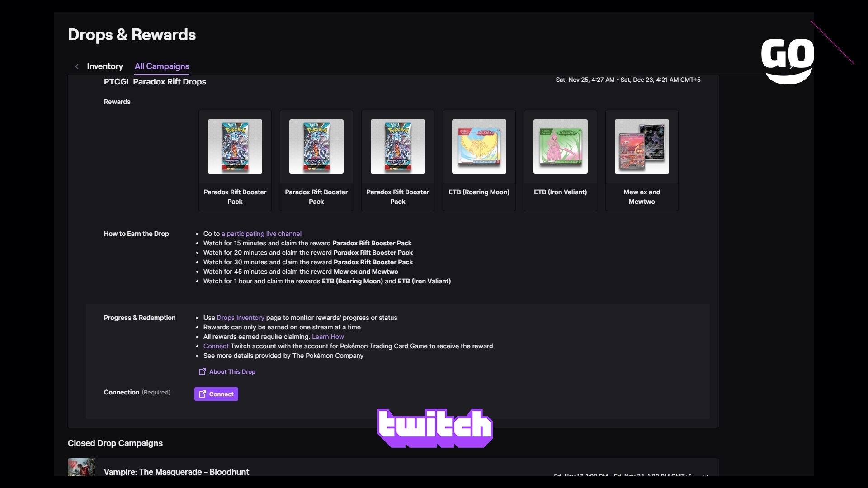This screenshot has height=488, width=868.
Task: Click the Paradox Rift Booster Pack icon (second)
Action: (x=316, y=146)
